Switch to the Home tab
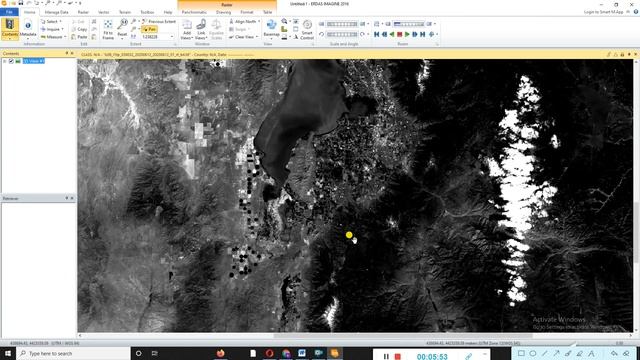 pos(29,12)
